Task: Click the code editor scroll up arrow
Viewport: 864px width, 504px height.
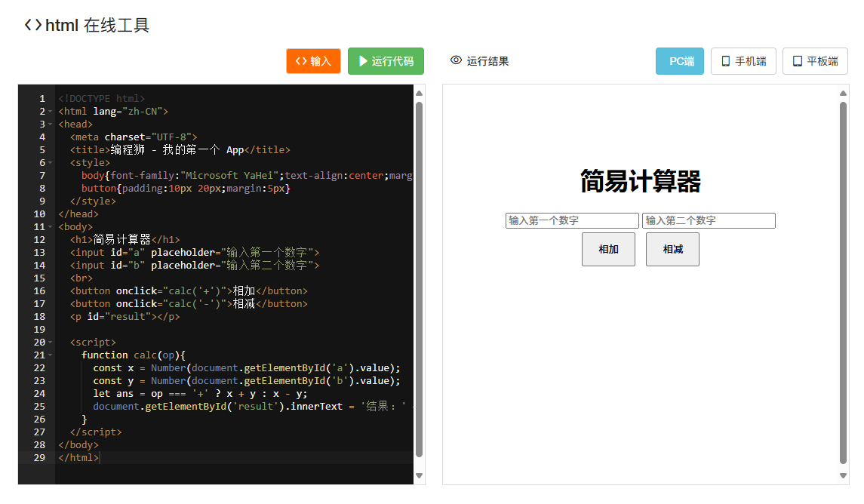Action: click(x=420, y=93)
